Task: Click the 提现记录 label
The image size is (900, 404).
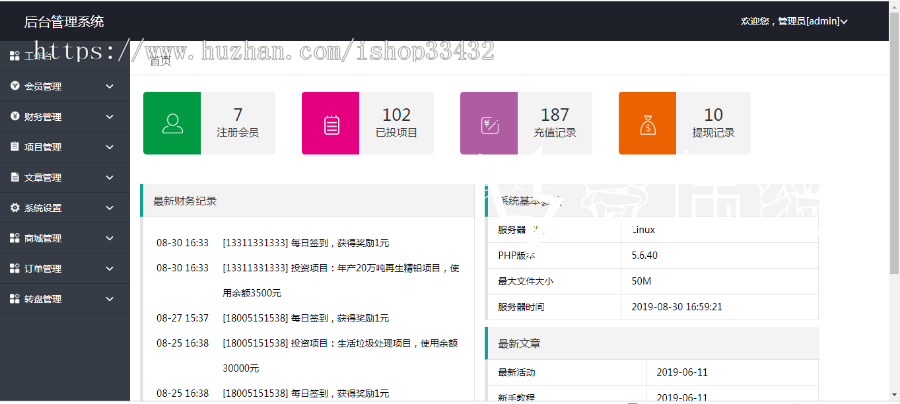Action: click(x=713, y=133)
